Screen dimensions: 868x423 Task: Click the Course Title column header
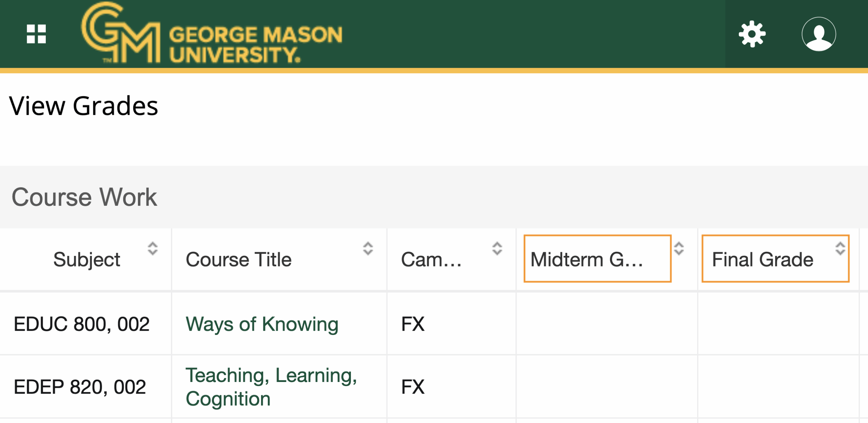coord(238,260)
